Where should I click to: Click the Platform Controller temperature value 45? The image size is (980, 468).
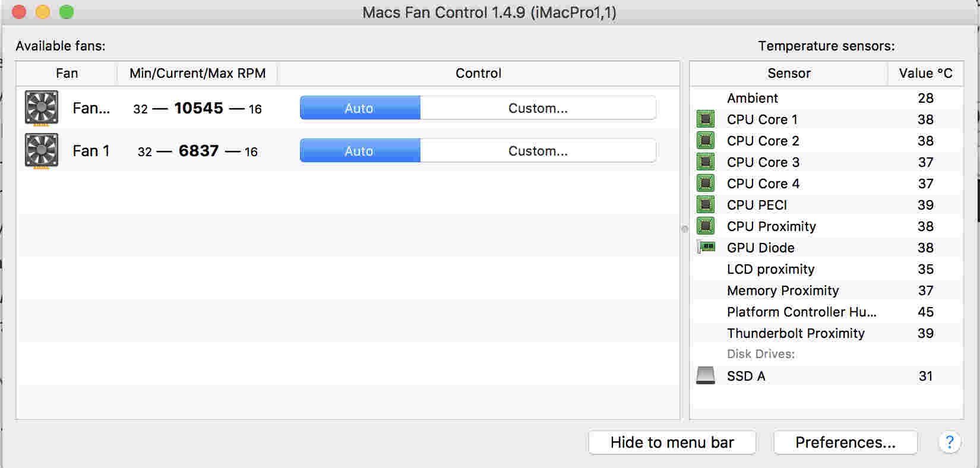tap(925, 312)
